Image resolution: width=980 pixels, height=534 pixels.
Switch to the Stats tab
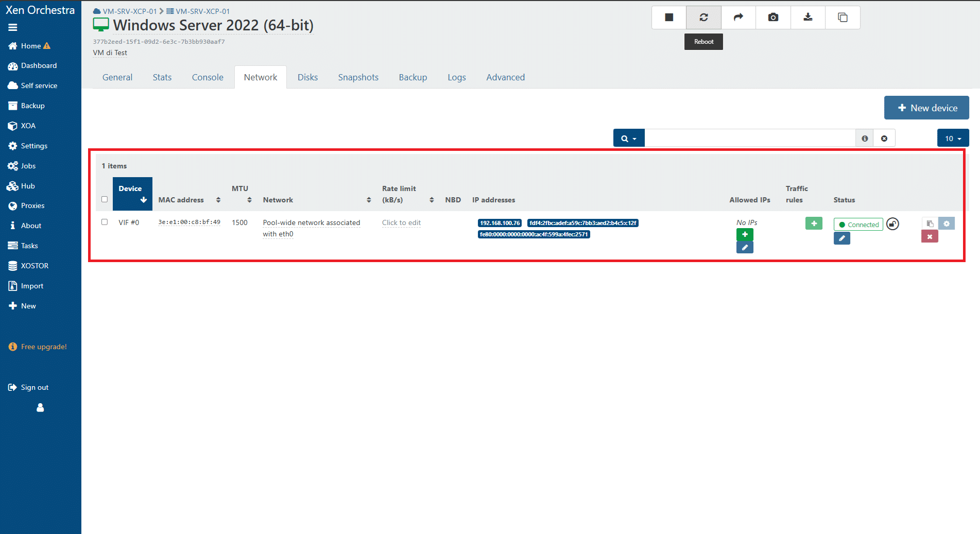coord(162,77)
